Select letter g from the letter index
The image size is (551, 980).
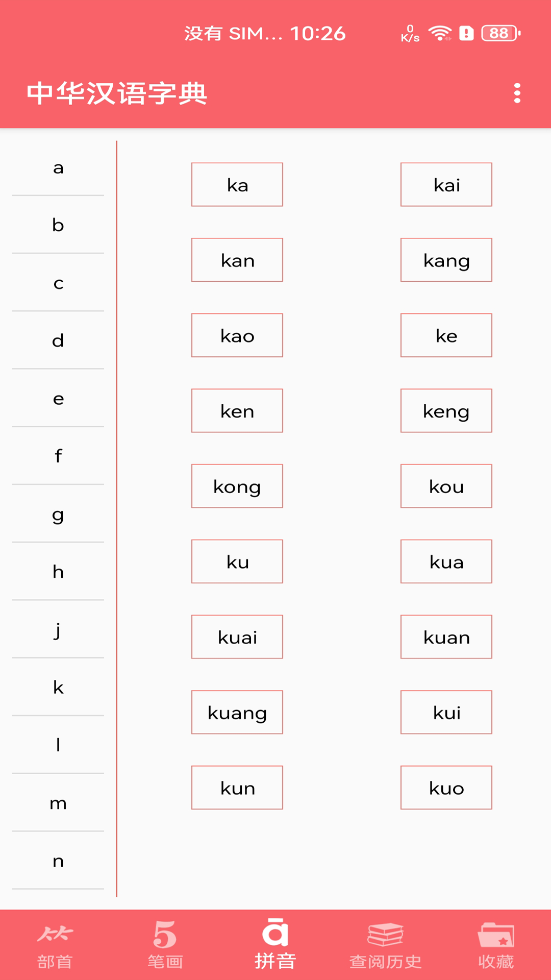point(58,515)
